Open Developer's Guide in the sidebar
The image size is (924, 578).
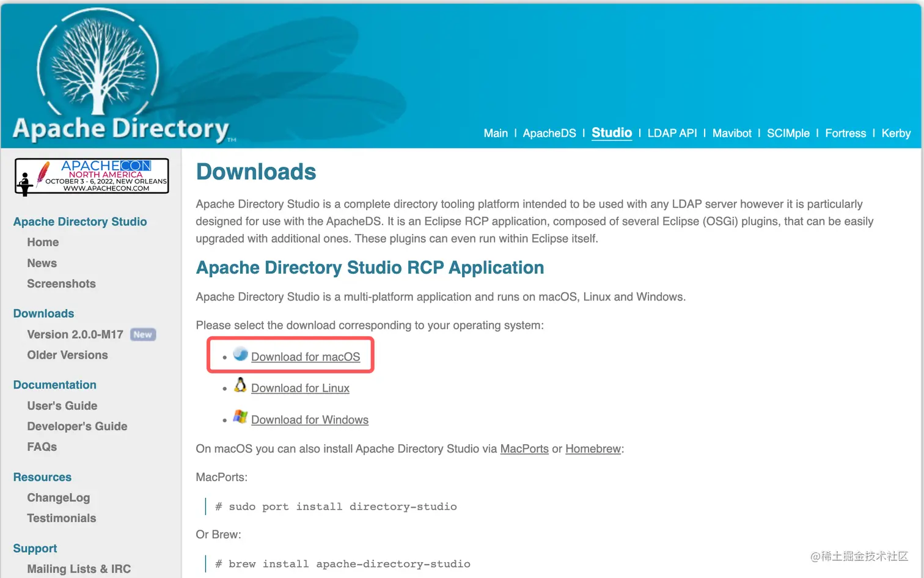[x=77, y=426]
